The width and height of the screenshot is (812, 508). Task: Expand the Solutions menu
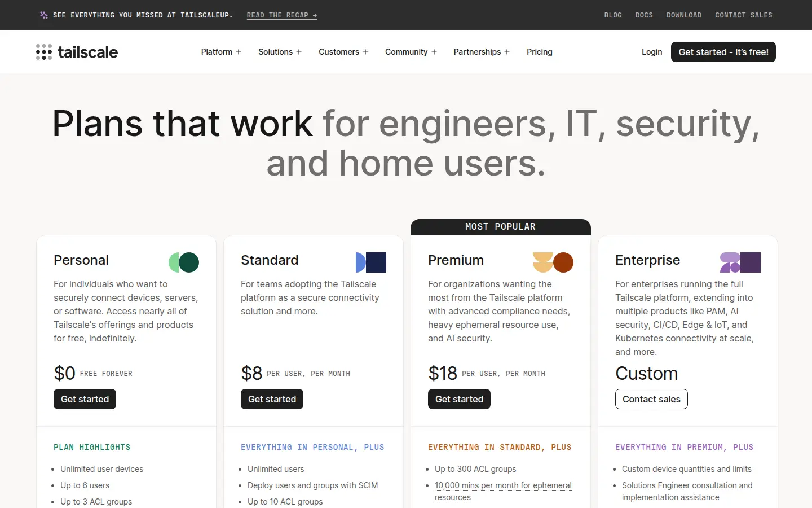tap(280, 52)
